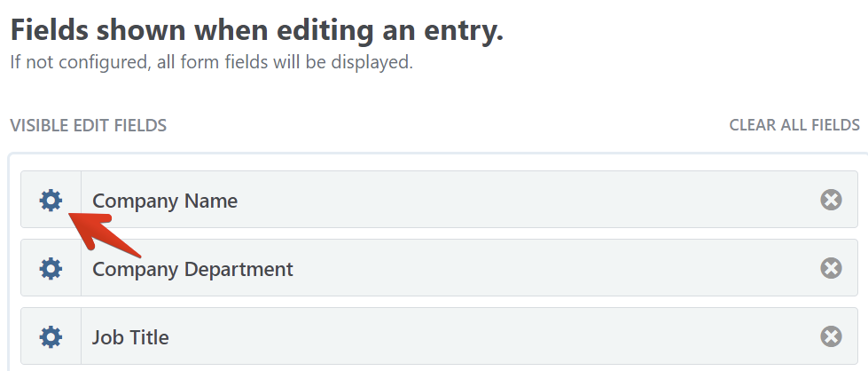Open the Company Department field settings gear
868x371 pixels.
pos(51,268)
